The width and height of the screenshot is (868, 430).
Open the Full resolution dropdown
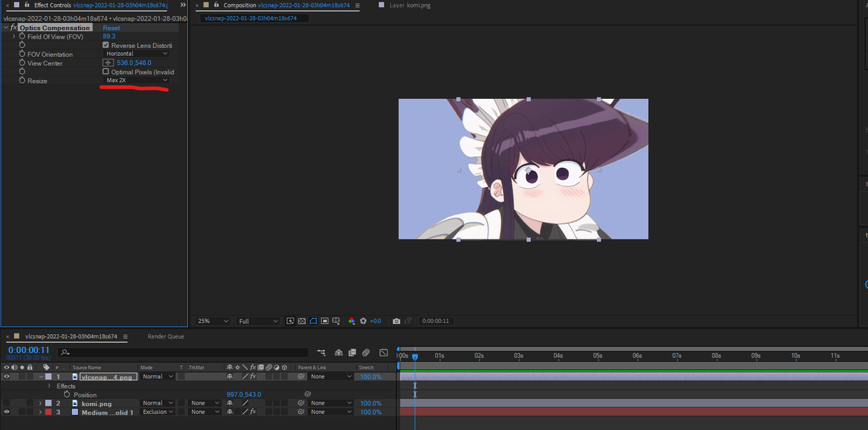pyautogui.click(x=259, y=321)
